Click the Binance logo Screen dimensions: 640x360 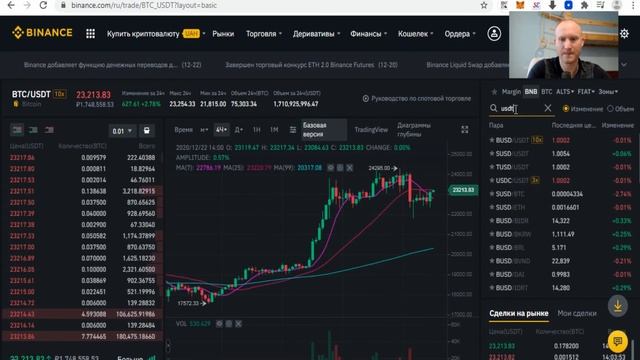click(x=42, y=33)
